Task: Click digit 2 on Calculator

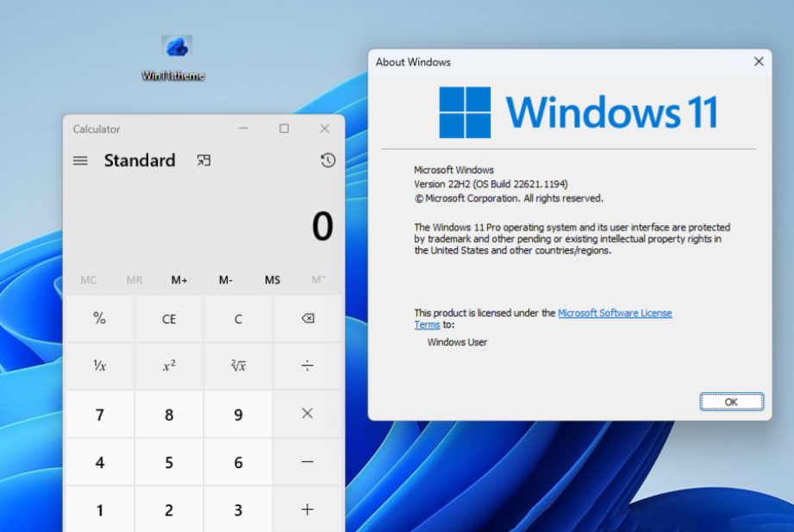Action: tap(169, 510)
